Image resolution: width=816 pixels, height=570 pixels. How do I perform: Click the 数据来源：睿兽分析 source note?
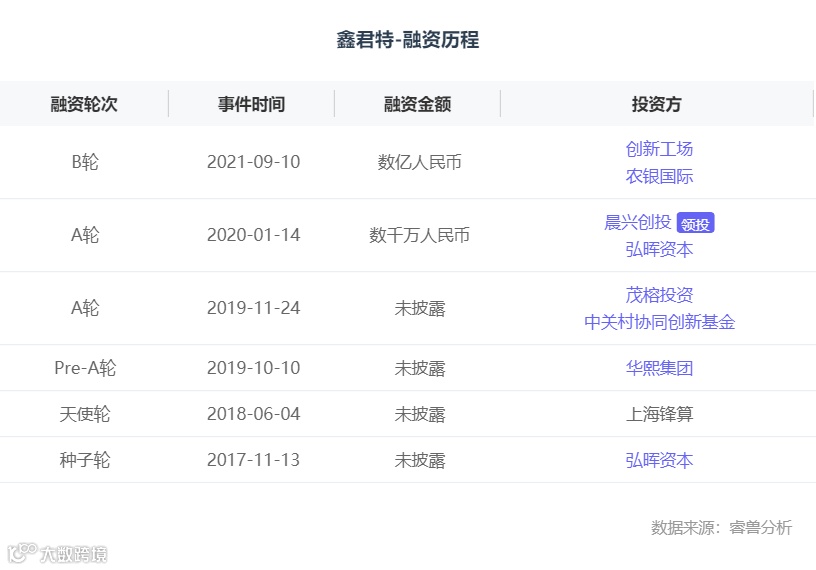(721, 527)
